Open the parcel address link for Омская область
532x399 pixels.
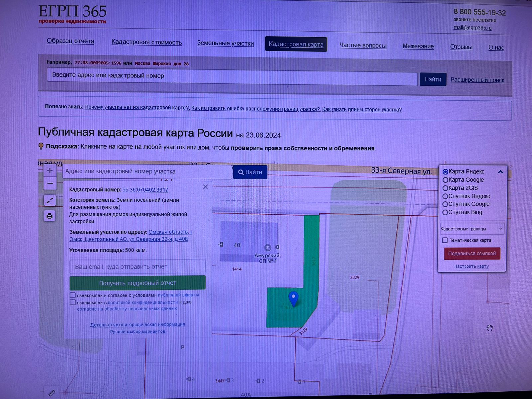(x=131, y=235)
